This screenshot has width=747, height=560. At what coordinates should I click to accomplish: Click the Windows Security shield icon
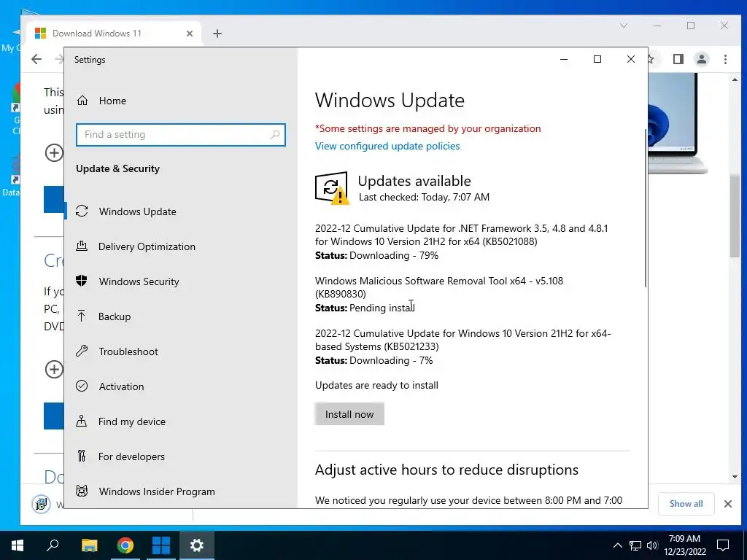82,281
